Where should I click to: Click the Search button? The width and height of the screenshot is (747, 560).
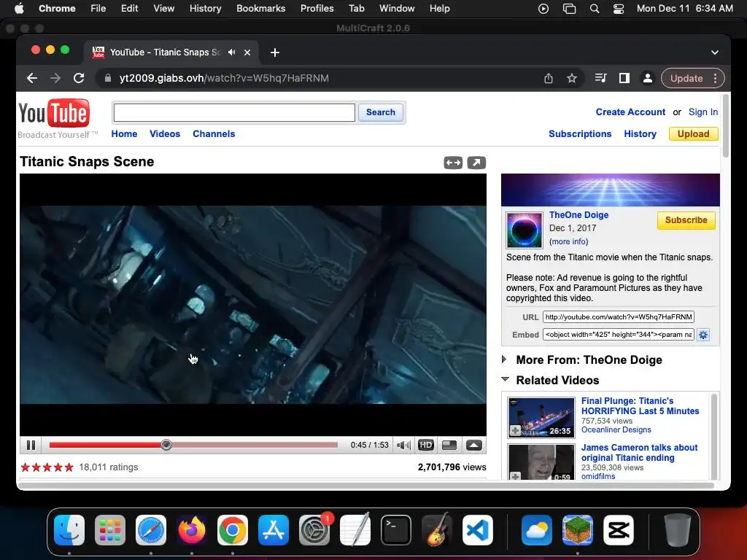(x=381, y=112)
